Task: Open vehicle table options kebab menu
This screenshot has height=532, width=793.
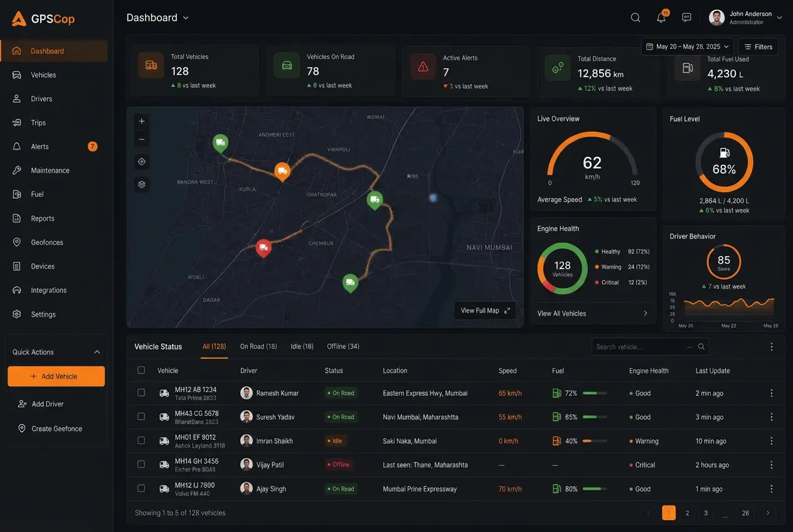Action: (772, 347)
